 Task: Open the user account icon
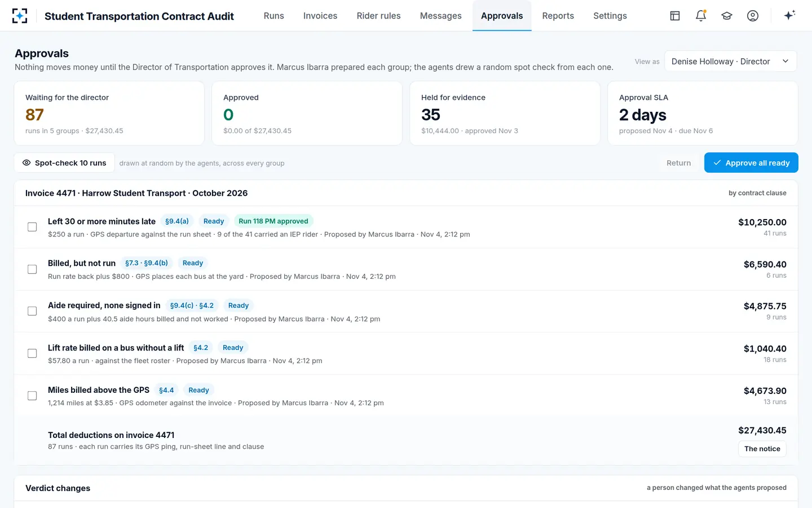coord(753,16)
